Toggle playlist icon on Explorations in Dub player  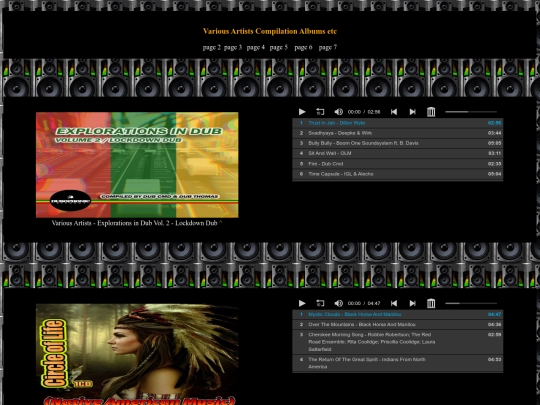[x=431, y=112]
